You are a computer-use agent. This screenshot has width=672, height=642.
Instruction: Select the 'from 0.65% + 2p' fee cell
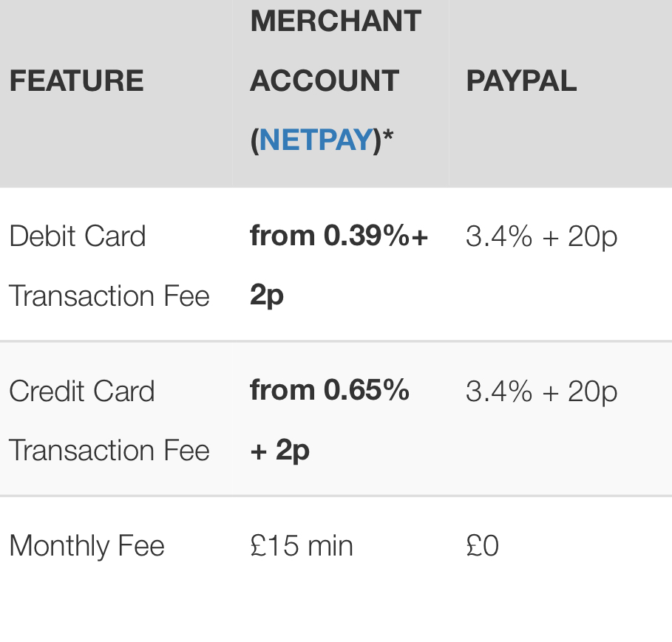tap(330, 420)
